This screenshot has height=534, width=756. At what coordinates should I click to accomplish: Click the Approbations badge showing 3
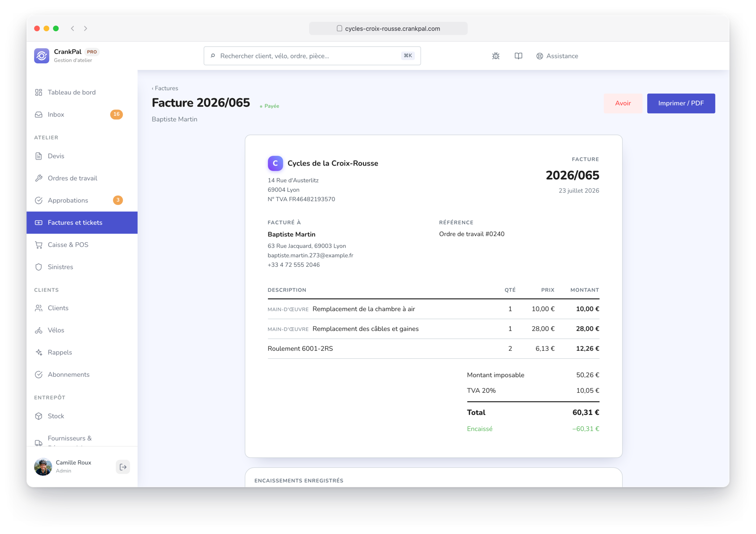pos(118,200)
